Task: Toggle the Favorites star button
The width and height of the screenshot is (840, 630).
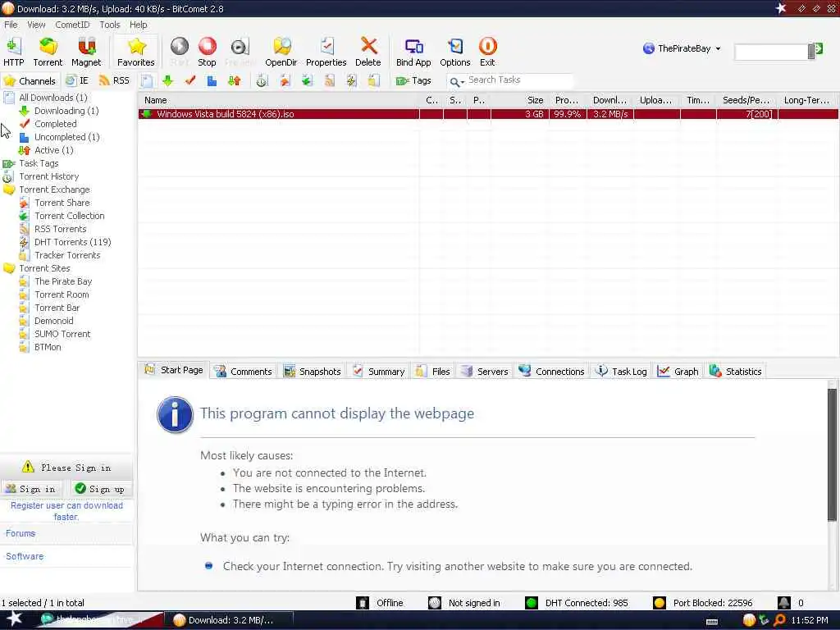Action: (135, 52)
